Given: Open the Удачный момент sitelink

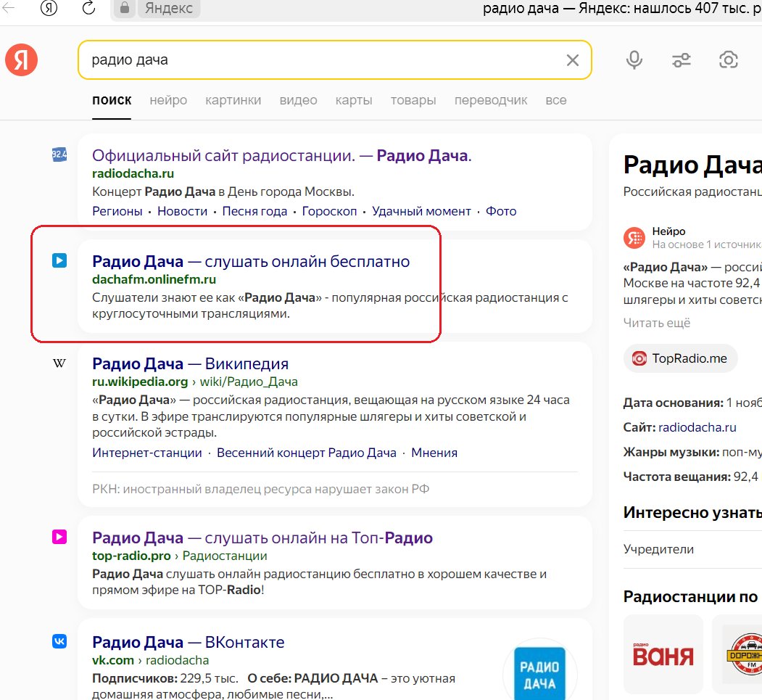Looking at the screenshot, I should [421, 212].
